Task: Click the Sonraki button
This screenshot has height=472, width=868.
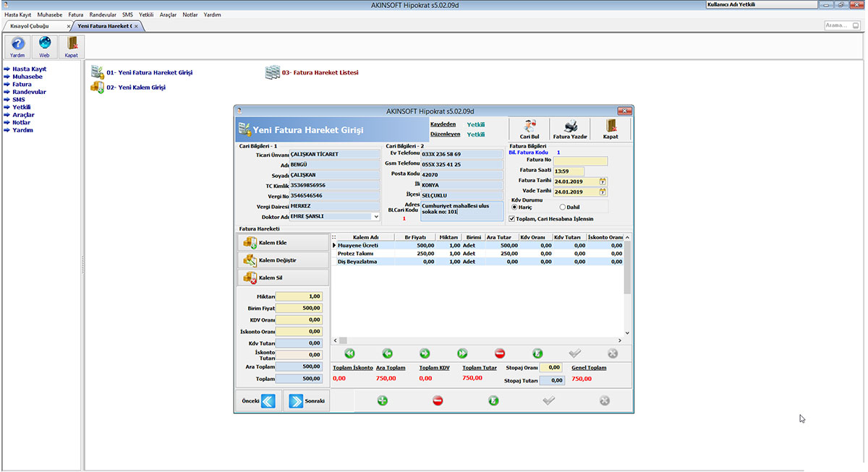Action: [x=307, y=400]
